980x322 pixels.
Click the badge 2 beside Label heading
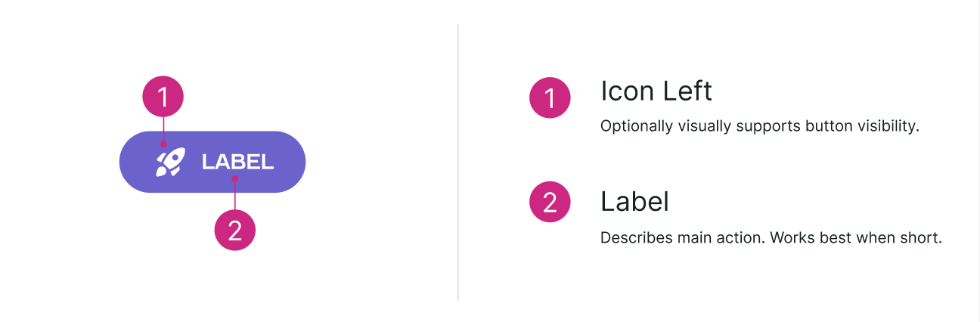[550, 202]
